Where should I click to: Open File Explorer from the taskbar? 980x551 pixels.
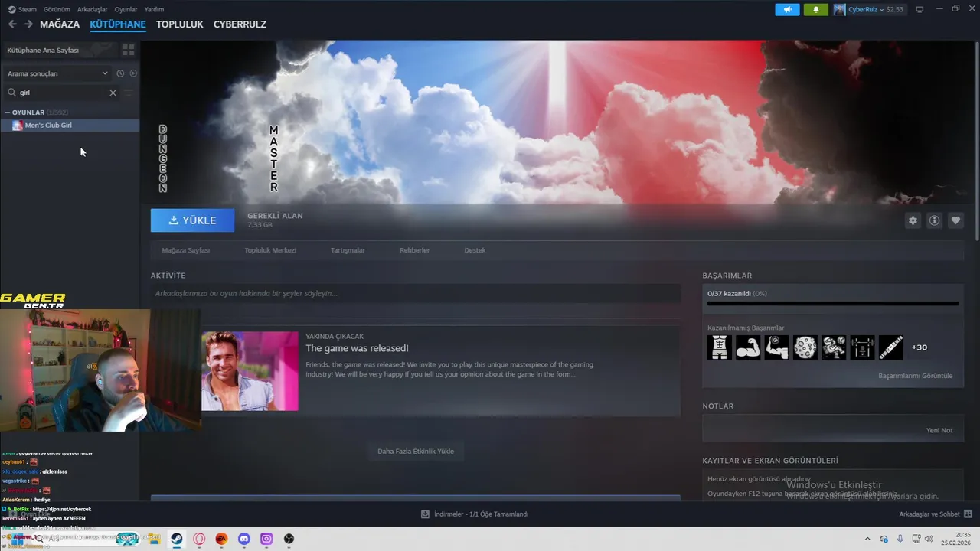point(154,539)
